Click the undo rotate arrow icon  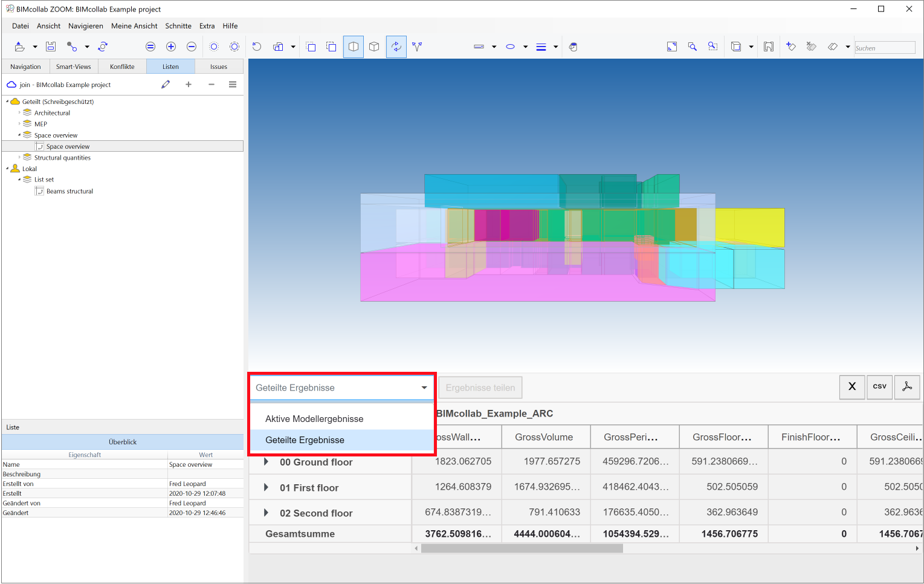[x=257, y=47]
